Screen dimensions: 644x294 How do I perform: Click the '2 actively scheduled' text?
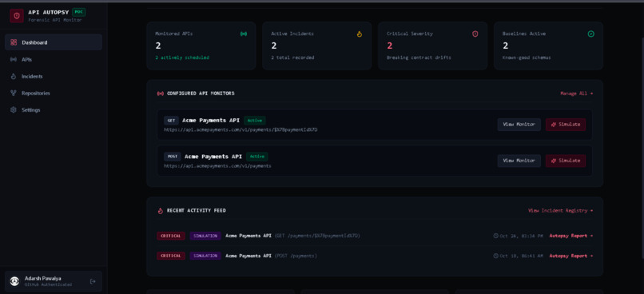182,58
